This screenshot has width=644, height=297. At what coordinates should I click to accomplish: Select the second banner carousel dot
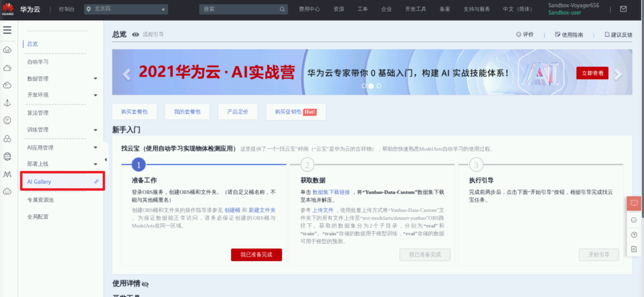click(371, 86)
